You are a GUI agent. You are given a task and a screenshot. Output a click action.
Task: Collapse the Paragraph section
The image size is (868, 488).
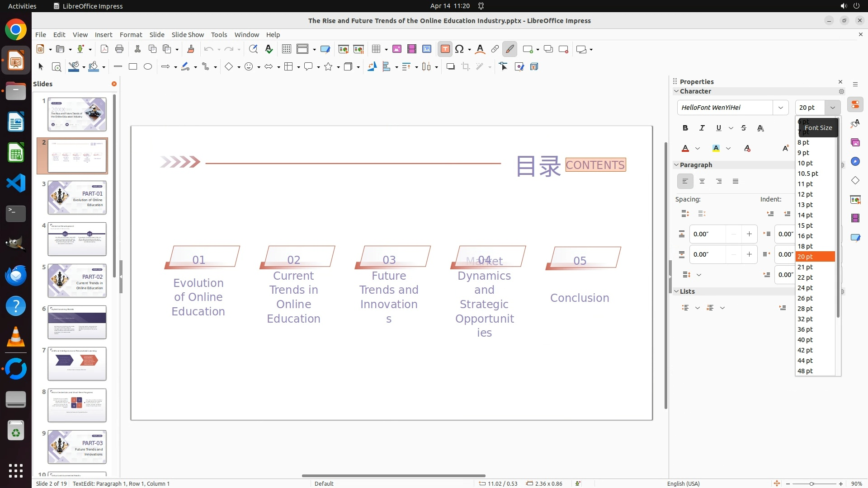(x=676, y=165)
